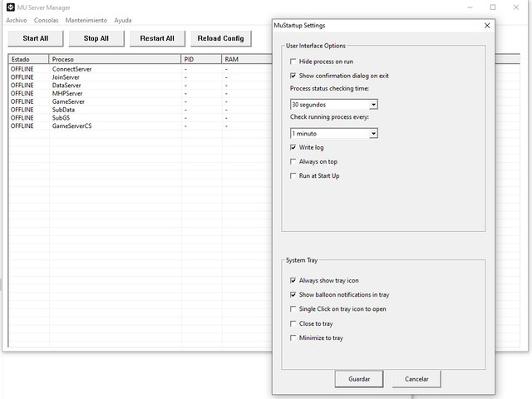The image size is (532, 399).
Task: Save settings with the Guardar button
Action: (359, 379)
